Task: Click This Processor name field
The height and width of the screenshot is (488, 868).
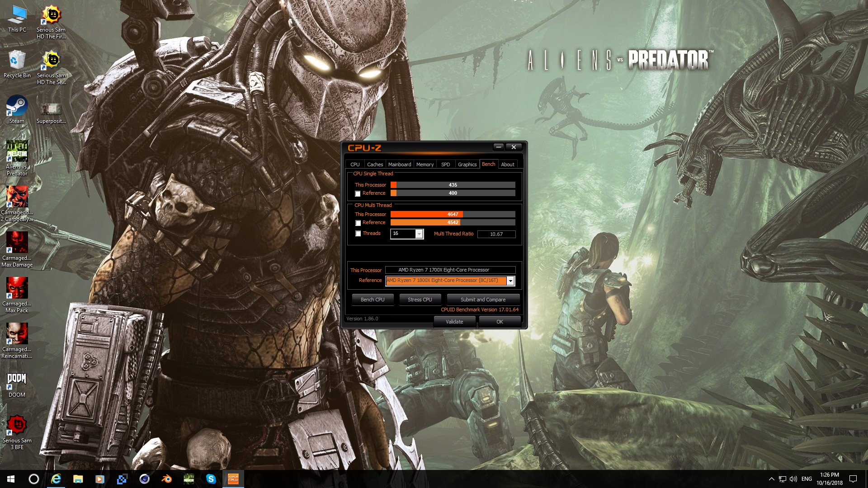Action: coord(450,270)
